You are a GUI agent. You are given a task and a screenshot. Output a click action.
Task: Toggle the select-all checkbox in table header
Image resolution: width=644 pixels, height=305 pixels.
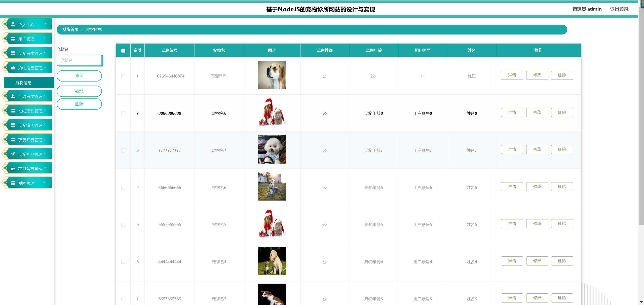click(x=123, y=51)
